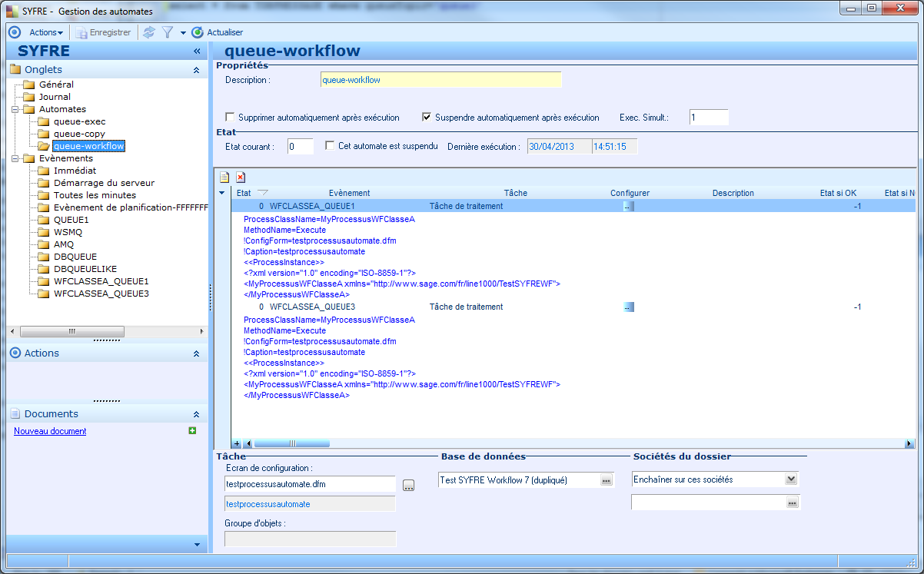Viewport: 924px width, 574px height.
Task: Click the Description text field
Action: (441, 80)
